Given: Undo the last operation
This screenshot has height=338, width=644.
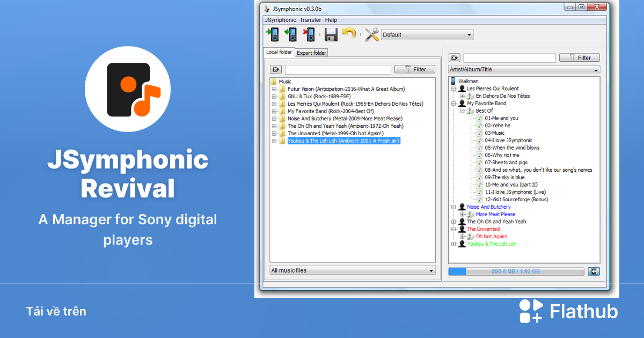Looking at the screenshot, I should click(349, 34).
